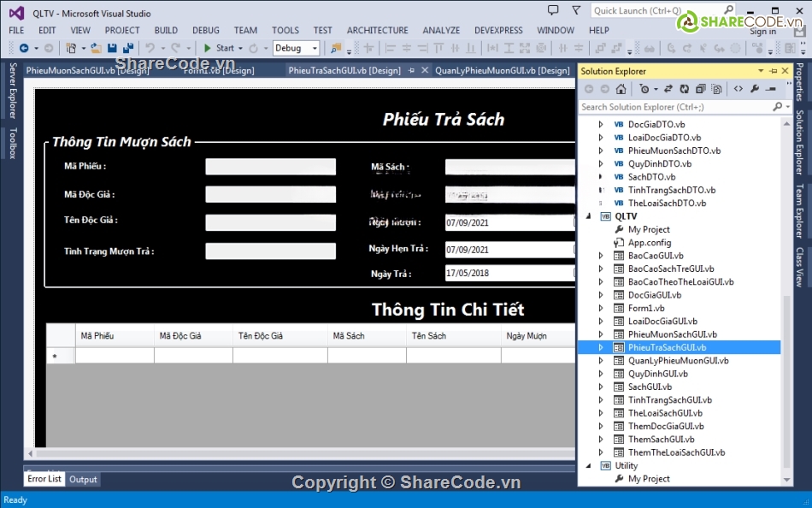Switch to the Output tab
Image resolution: width=812 pixels, height=508 pixels.
pos(83,480)
